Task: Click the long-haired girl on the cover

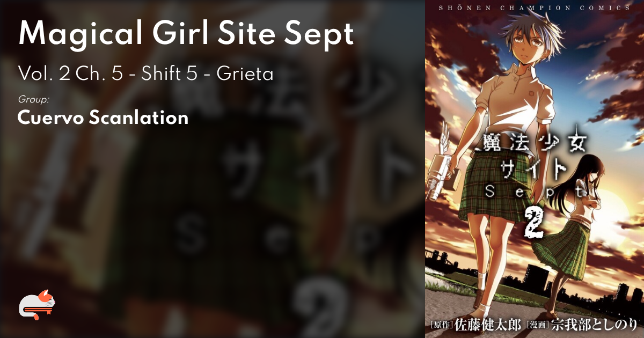Action: click(x=569, y=236)
